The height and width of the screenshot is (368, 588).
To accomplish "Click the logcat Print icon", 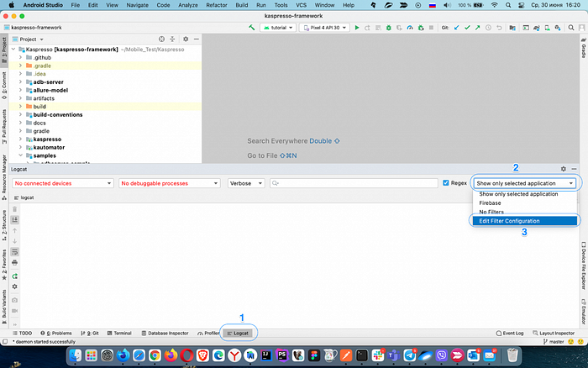I will click(14, 262).
